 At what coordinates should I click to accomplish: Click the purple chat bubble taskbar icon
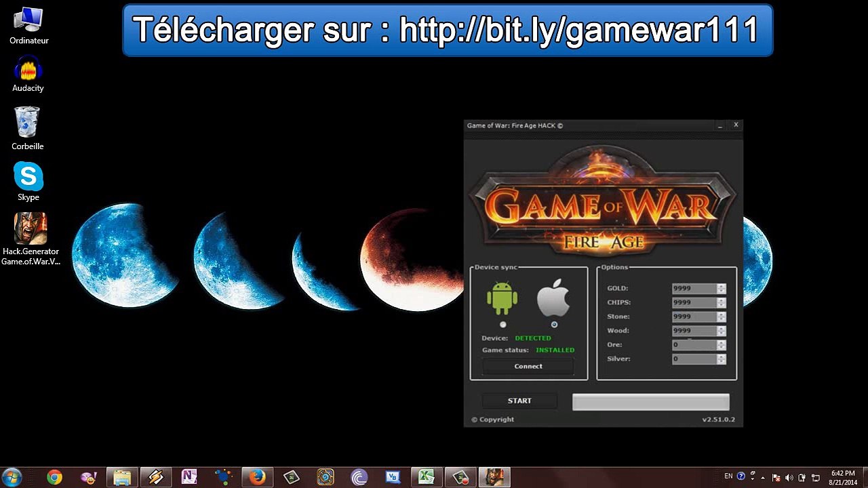click(88, 477)
